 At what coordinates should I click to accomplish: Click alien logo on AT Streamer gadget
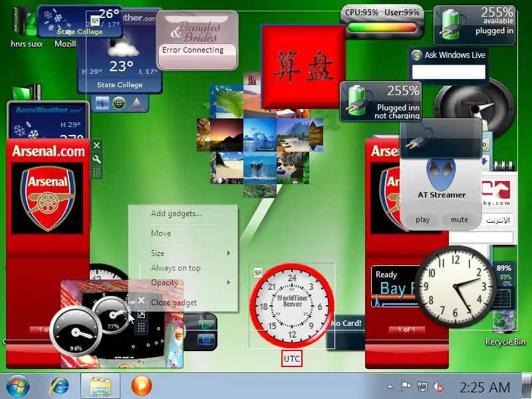click(441, 174)
